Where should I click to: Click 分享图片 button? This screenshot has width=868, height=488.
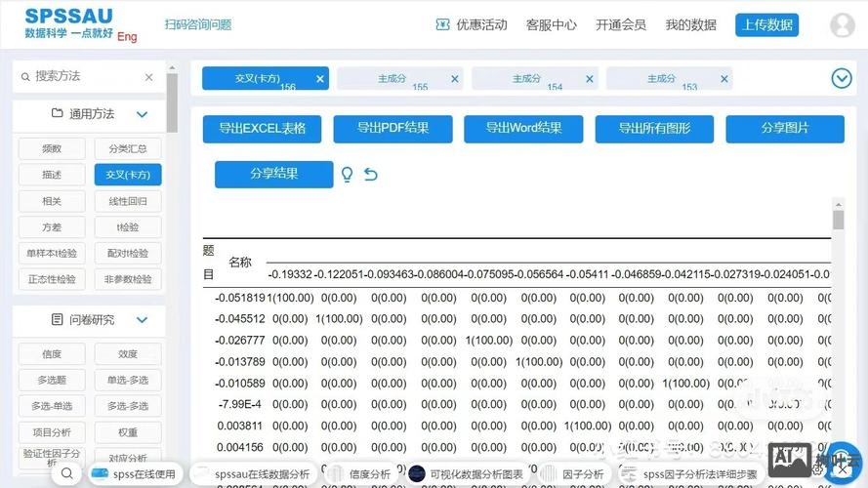(785, 129)
